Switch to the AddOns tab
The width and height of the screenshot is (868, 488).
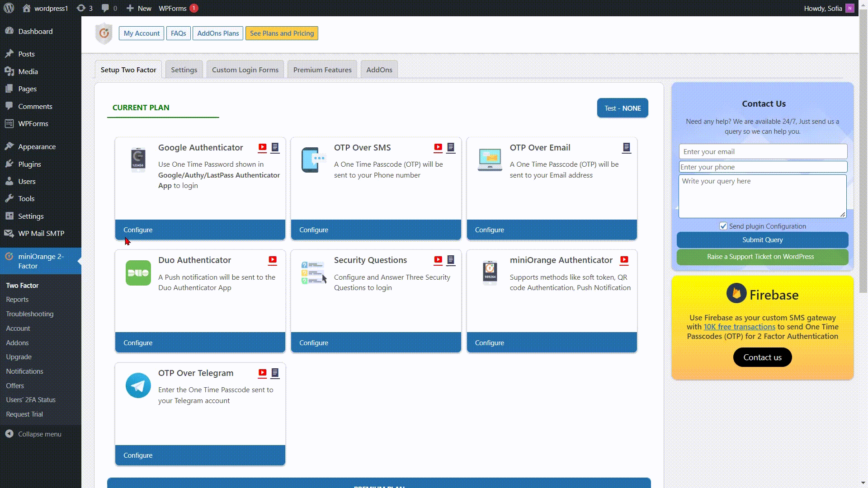click(x=379, y=70)
